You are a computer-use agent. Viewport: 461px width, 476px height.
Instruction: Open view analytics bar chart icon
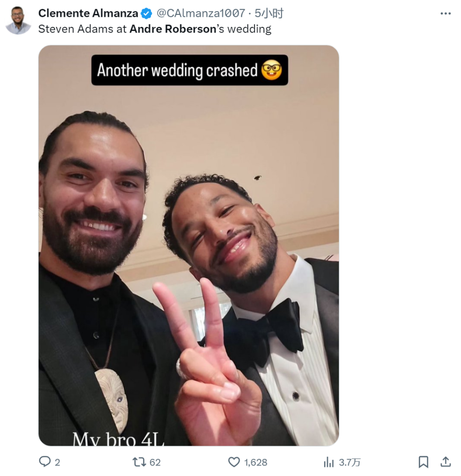[329, 462]
